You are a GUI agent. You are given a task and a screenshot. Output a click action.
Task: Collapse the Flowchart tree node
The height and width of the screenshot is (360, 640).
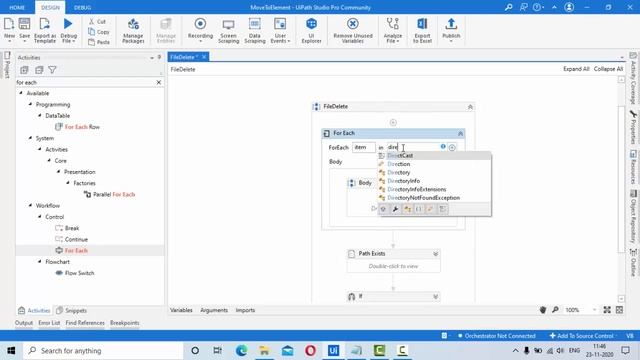tap(40, 262)
